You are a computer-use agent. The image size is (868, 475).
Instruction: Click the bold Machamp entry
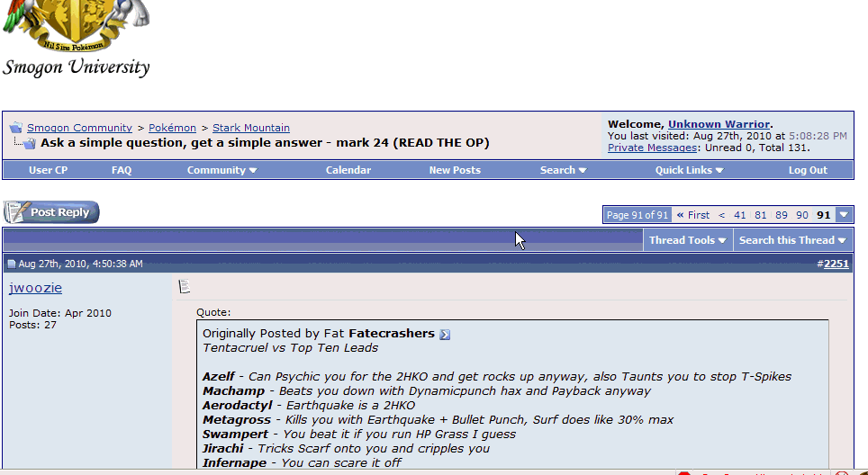point(233,391)
